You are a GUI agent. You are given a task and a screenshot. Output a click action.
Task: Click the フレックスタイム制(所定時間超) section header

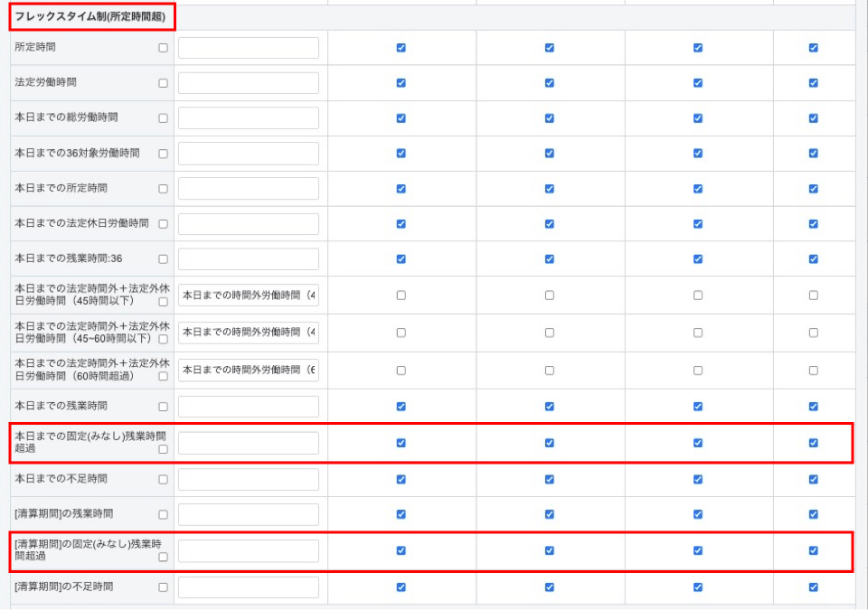click(x=90, y=16)
